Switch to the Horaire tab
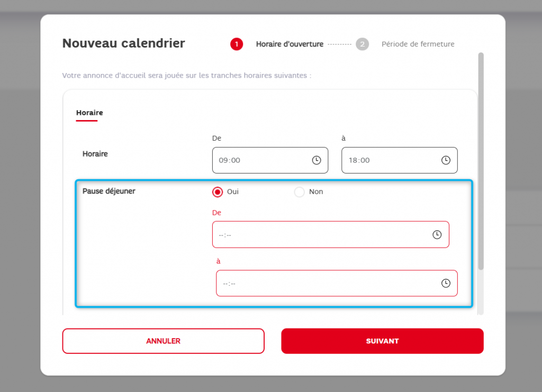542x392 pixels. pyautogui.click(x=89, y=113)
